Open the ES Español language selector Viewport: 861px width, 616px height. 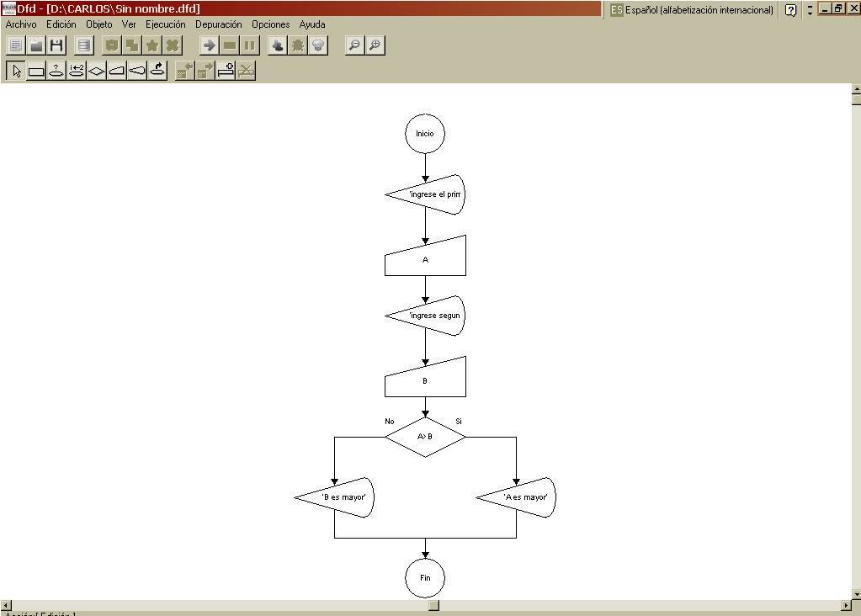coord(615,10)
